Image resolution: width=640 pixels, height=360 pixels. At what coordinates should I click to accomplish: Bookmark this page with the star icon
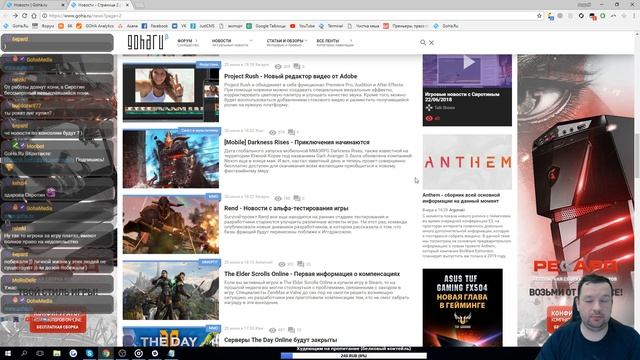click(x=539, y=16)
